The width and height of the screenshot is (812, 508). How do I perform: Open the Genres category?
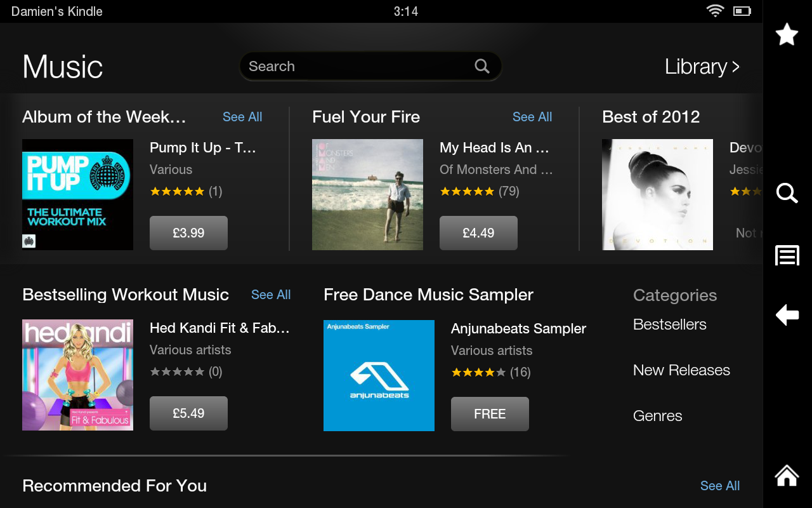(x=657, y=416)
